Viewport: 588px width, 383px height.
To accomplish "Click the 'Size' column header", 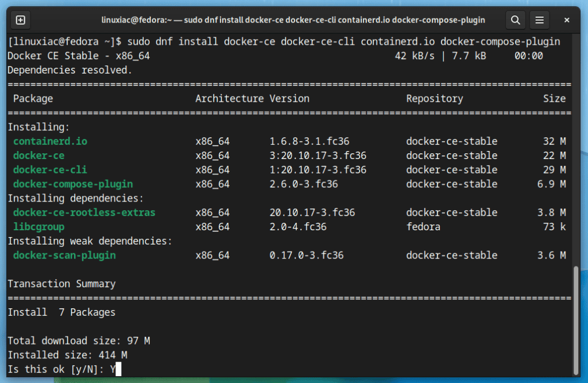I will coord(554,99).
